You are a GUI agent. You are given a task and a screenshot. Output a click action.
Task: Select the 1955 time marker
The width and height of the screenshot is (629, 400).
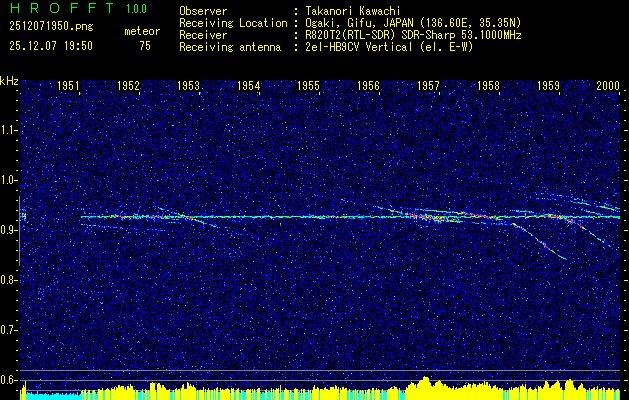coord(308,86)
